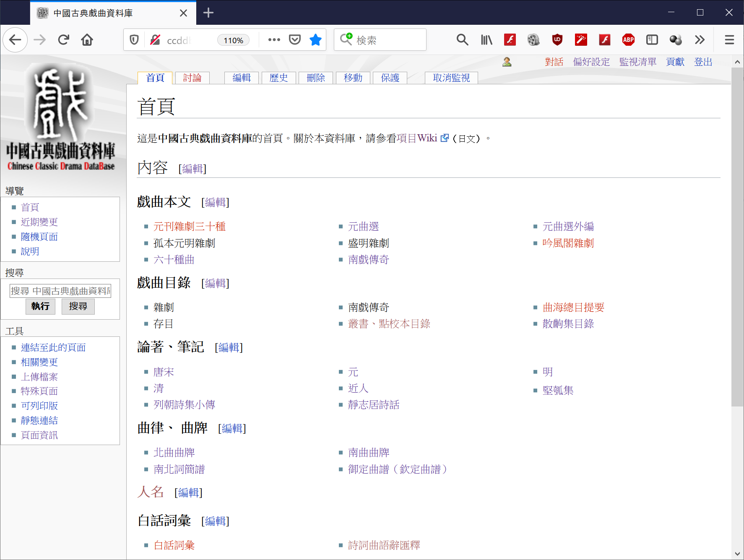Open tracking protection shield icon
Image resolution: width=744 pixels, height=560 pixels.
click(134, 40)
